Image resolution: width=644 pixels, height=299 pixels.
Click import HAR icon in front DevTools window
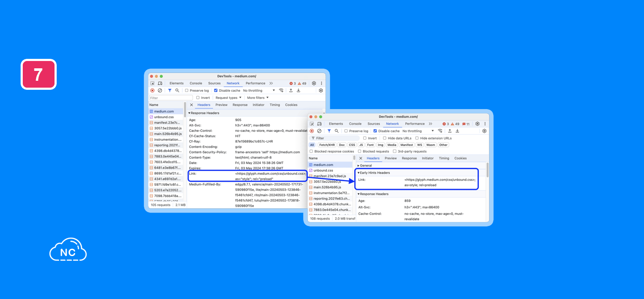click(450, 131)
